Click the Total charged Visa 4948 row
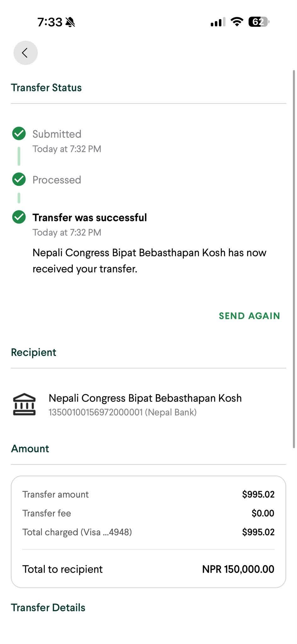The image size is (297, 644). (x=148, y=532)
